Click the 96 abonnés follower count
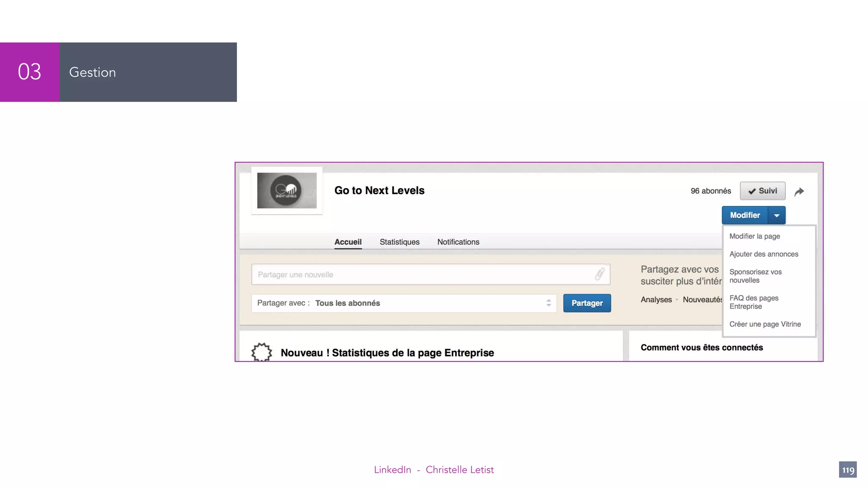Screen dimensions: 868x488 pyautogui.click(x=711, y=191)
